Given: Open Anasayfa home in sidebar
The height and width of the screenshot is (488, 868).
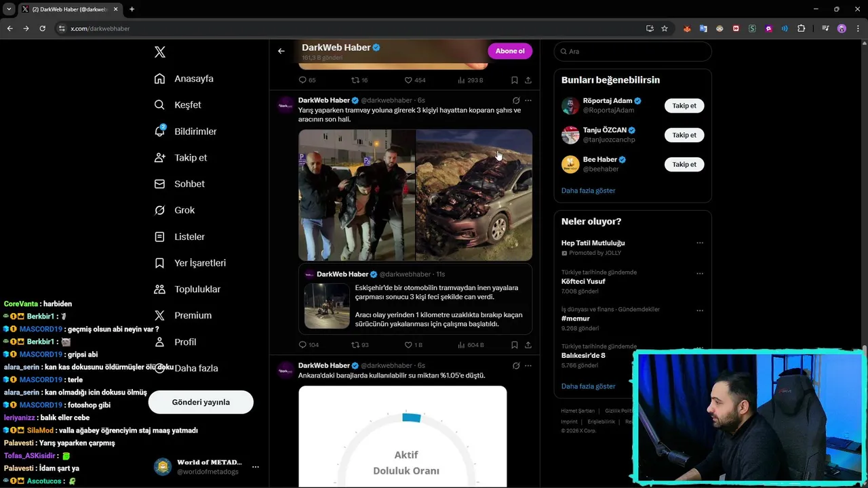Looking at the screenshot, I should (x=184, y=79).
